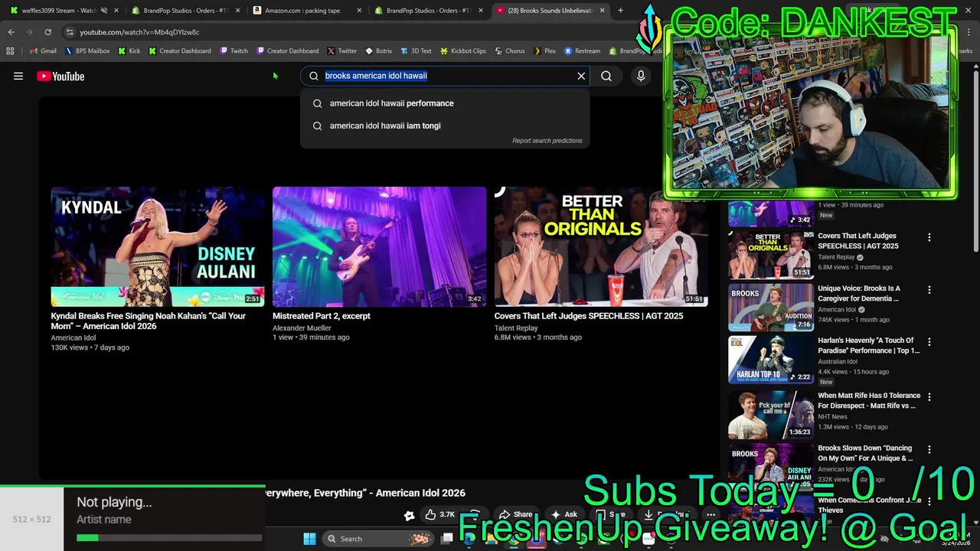Switch to the Amazon.com packing tape tab
Screen dimensions: 980x551
[x=306, y=11]
